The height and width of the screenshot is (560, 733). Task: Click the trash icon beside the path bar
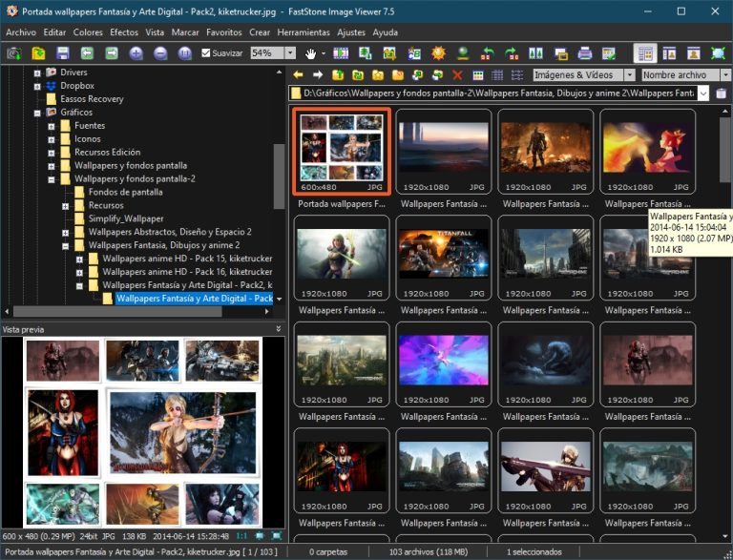pos(721,93)
